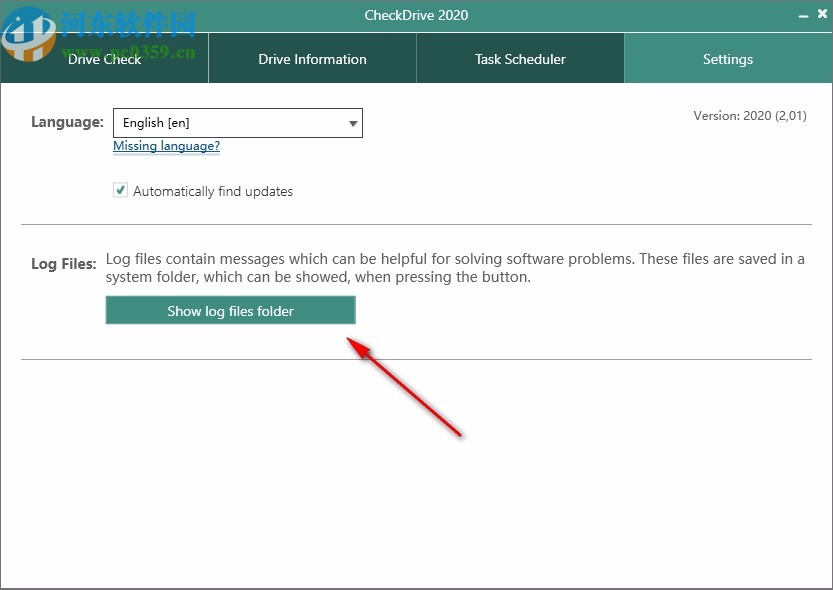This screenshot has height=590, width=833.
Task: Minimize the CheckDrive window
Action: pos(804,14)
